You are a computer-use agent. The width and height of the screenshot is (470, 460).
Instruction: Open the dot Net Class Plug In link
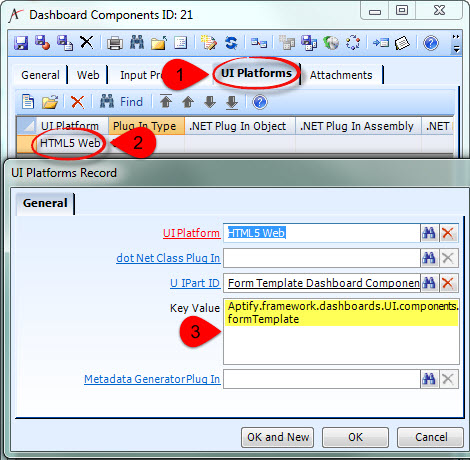click(168, 258)
